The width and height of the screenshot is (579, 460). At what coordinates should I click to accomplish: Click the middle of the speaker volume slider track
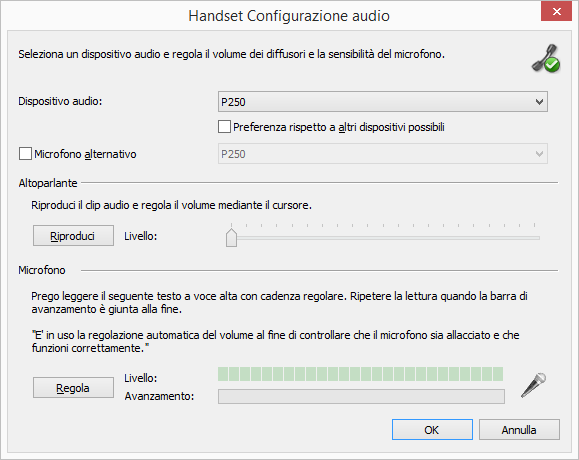coord(383,238)
